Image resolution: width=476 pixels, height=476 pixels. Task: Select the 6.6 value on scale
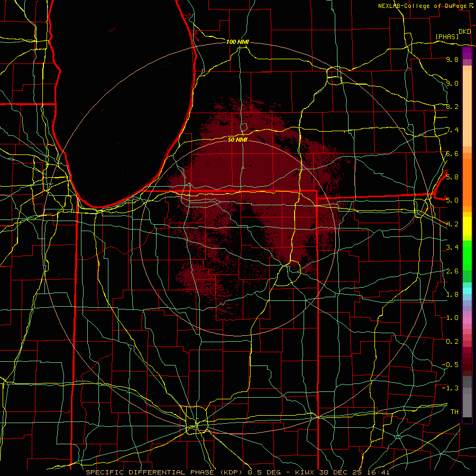click(452, 153)
